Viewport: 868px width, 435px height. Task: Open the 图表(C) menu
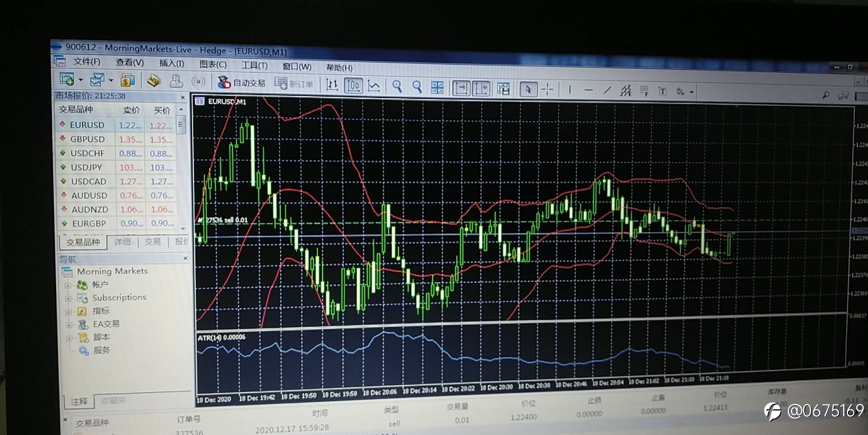(x=213, y=64)
